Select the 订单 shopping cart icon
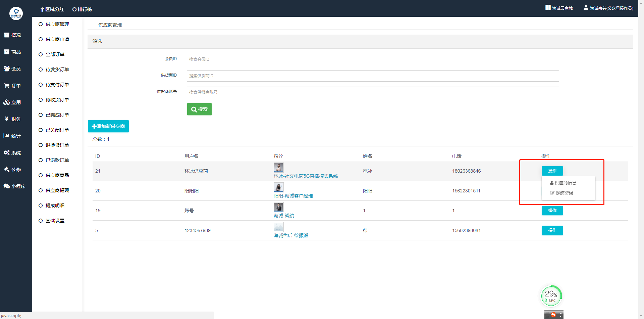 7,86
